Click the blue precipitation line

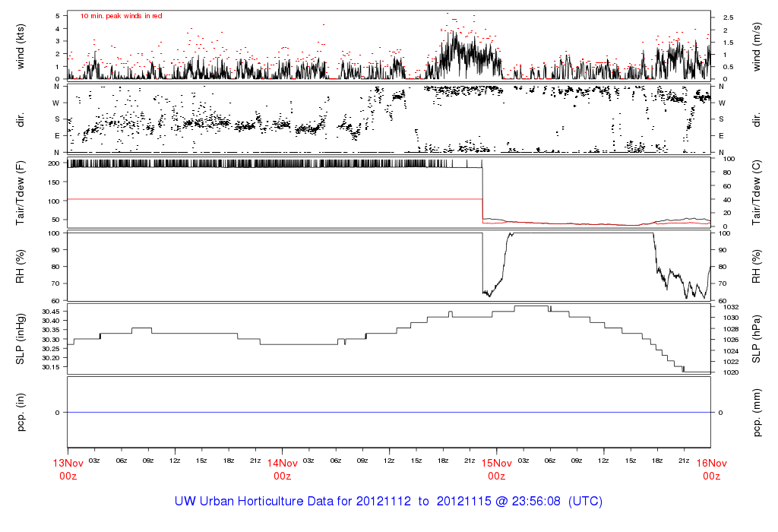coord(389,413)
